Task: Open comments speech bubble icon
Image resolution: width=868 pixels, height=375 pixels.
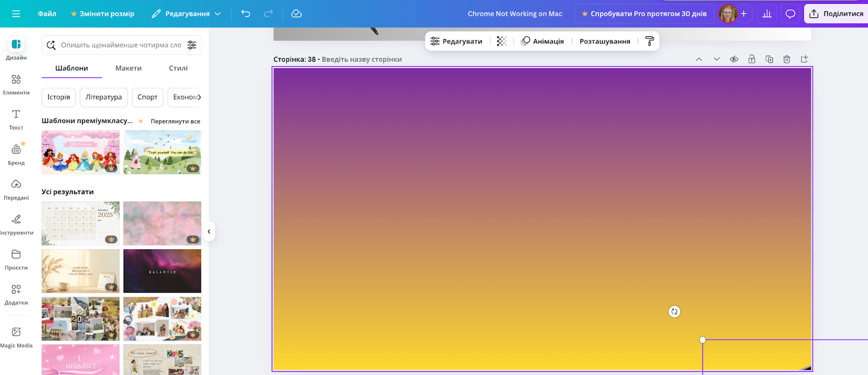Action: (790, 14)
